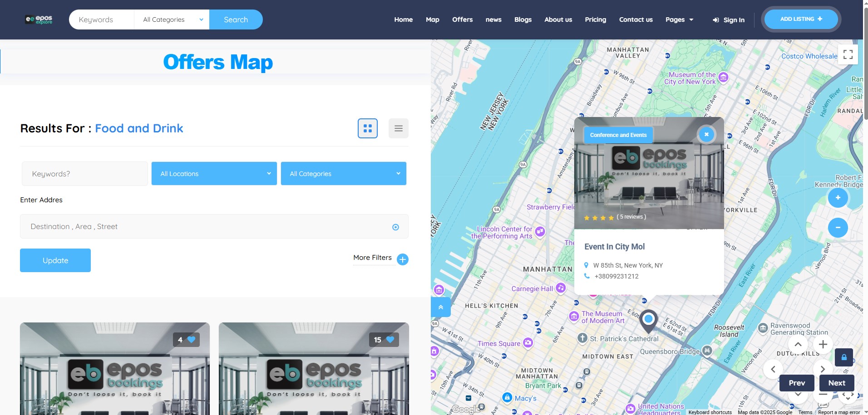The width and height of the screenshot is (868, 415).
Task: Open the second epos bookings listing image
Action: pyautogui.click(x=314, y=369)
